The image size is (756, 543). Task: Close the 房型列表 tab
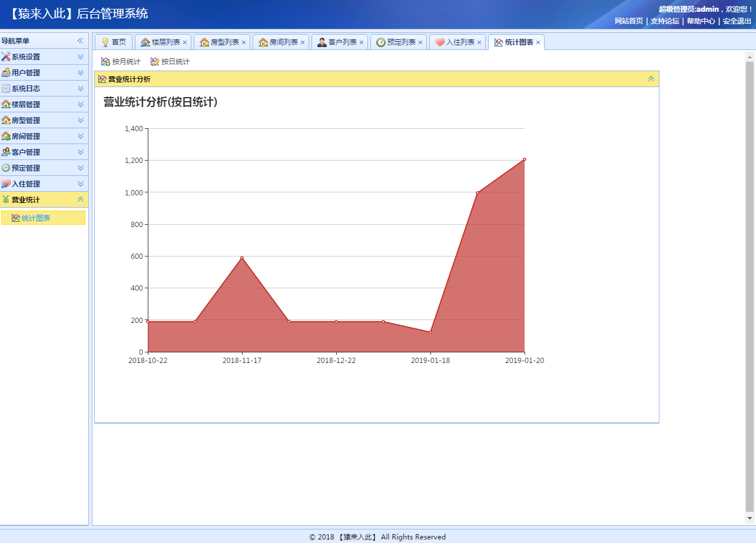244,42
